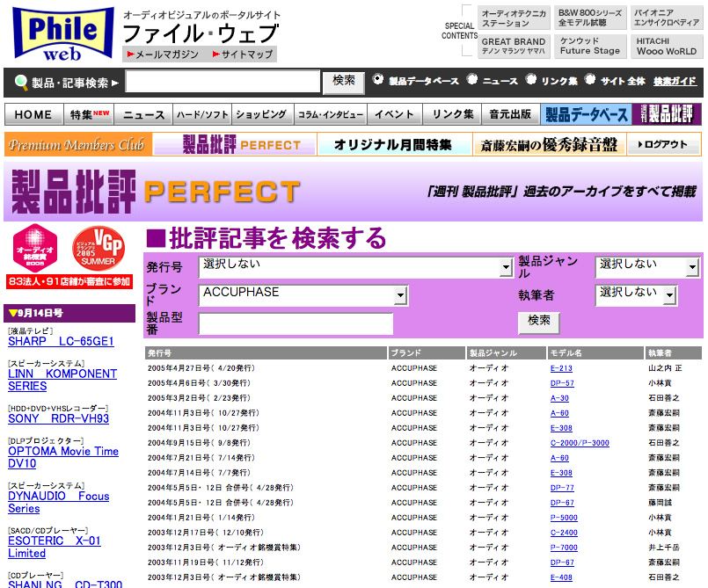The image size is (708, 588).
Task: Open the 製品データベース blue navigation tab
Action: tap(586, 114)
